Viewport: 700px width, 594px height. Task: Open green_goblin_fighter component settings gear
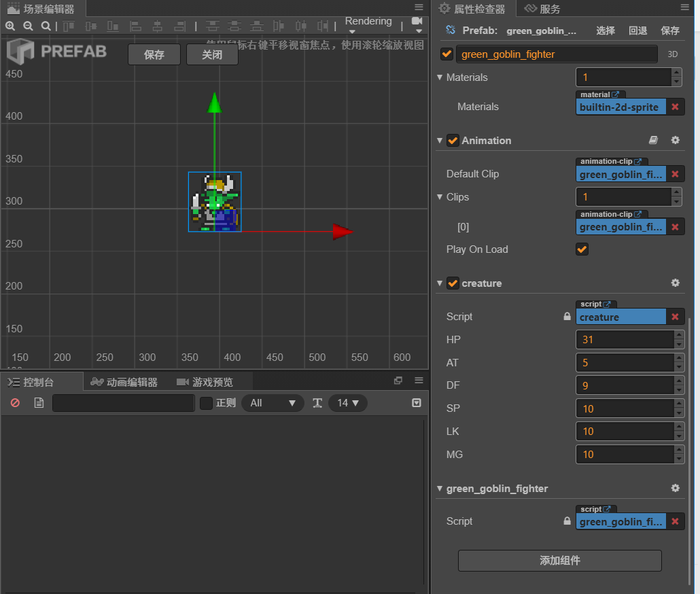coord(676,488)
